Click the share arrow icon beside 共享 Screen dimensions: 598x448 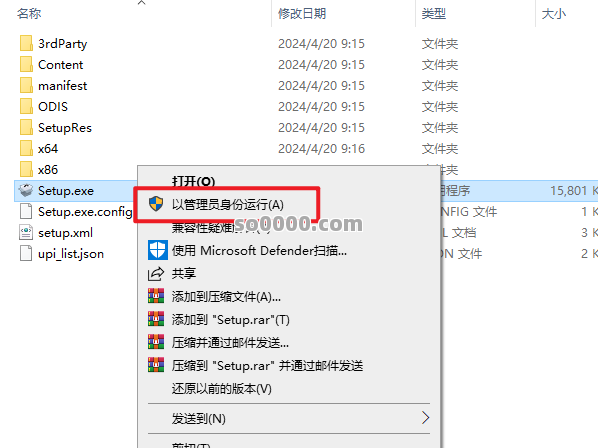(156, 274)
